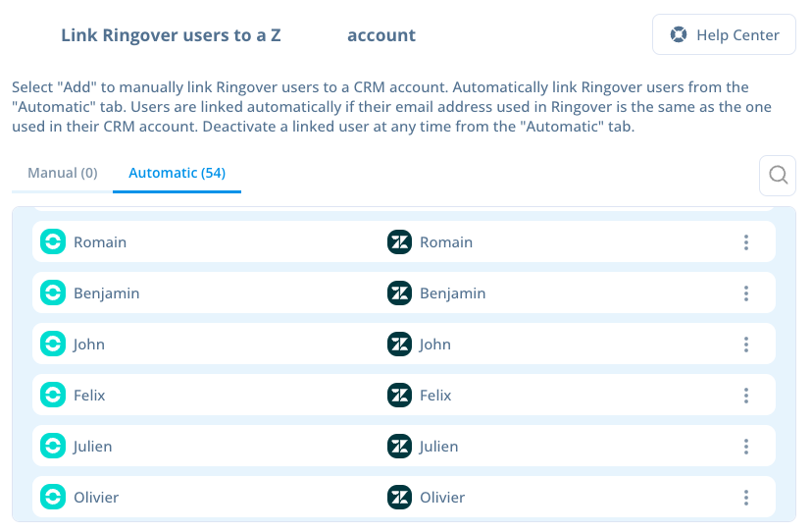Click CRM account name Olivier
This screenshot has width=812, height=532.
click(x=442, y=498)
